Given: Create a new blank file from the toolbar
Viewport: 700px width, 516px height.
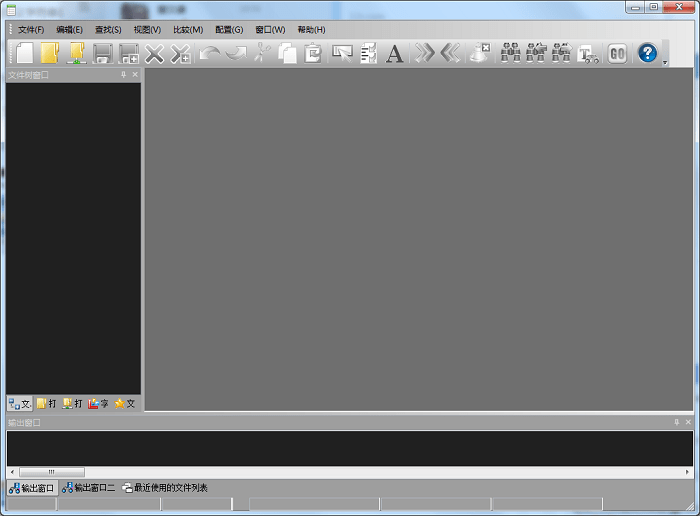Looking at the screenshot, I should [x=24, y=53].
